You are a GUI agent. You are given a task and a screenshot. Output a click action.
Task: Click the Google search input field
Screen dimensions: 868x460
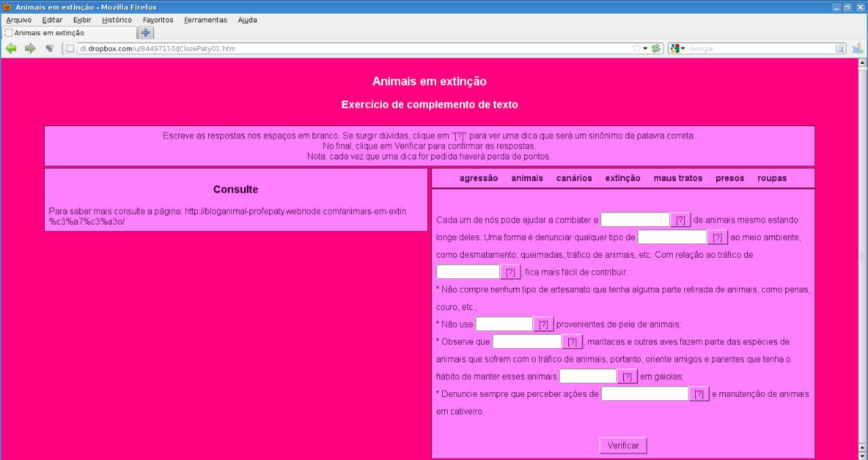(x=759, y=49)
